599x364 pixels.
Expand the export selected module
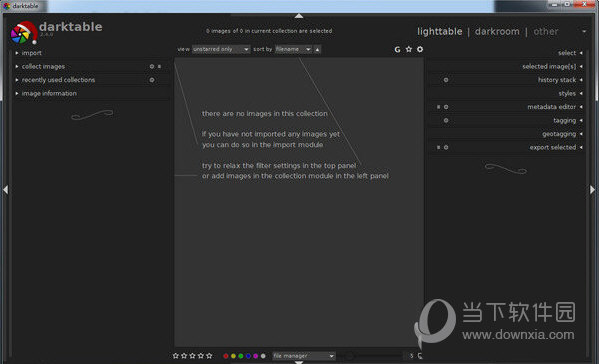507,147
